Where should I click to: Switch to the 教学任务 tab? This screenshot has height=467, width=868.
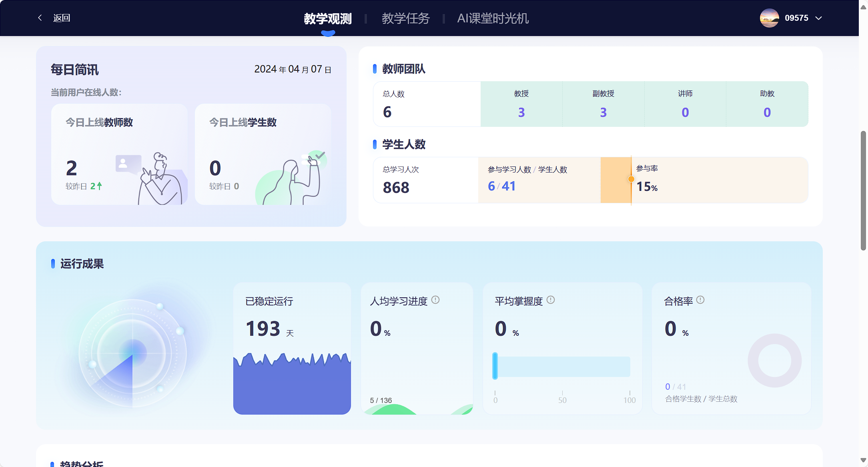pyautogui.click(x=405, y=18)
